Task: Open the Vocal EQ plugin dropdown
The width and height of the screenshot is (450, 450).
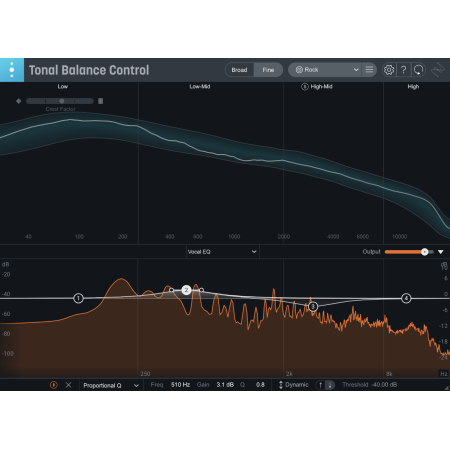Action: [222, 252]
